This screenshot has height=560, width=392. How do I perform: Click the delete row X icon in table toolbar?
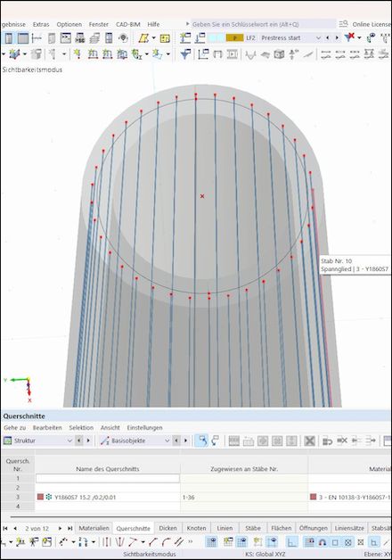click(310, 441)
